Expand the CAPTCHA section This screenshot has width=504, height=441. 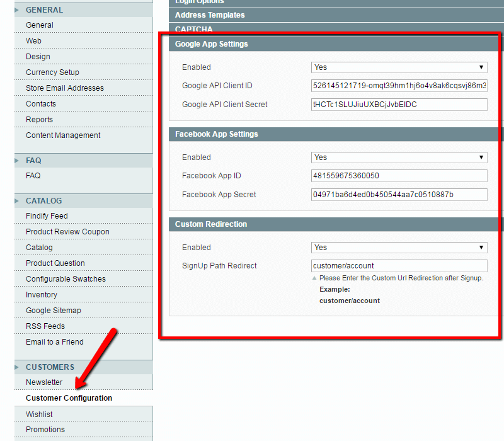[194, 30]
